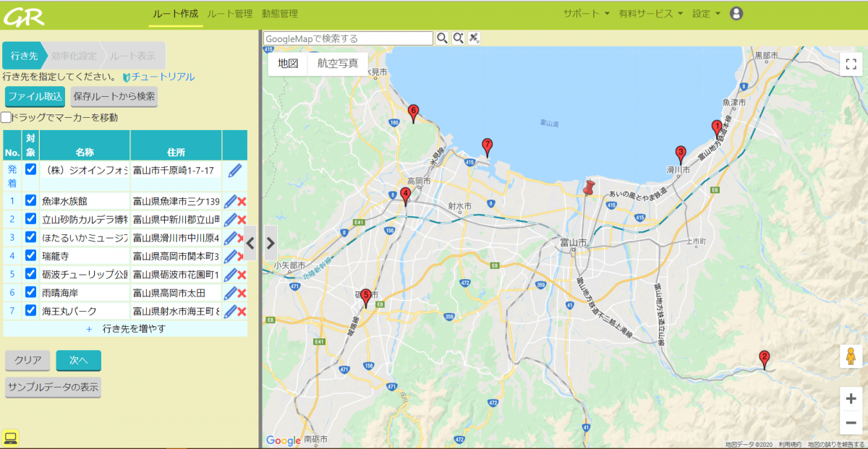Uncheck the 雨晴海岸 row checkbox
Image resolution: width=868 pixels, height=449 pixels.
click(x=30, y=292)
